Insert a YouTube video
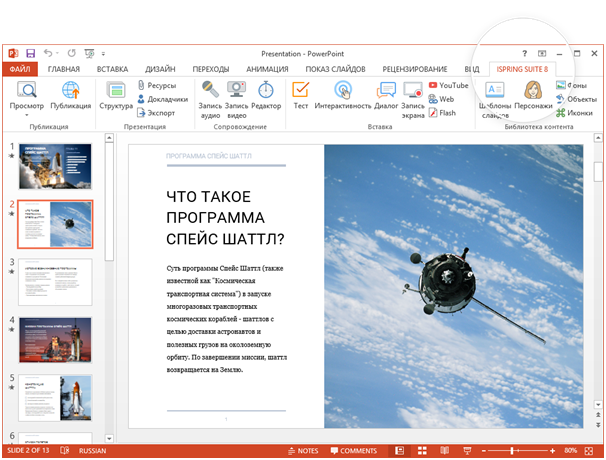Image resolution: width=606 pixels, height=460 pixels. pos(448,85)
